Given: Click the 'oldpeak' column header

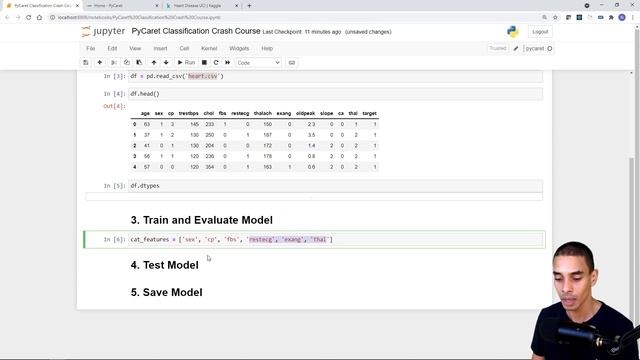Looking at the screenshot, I should [x=305, y=113].
